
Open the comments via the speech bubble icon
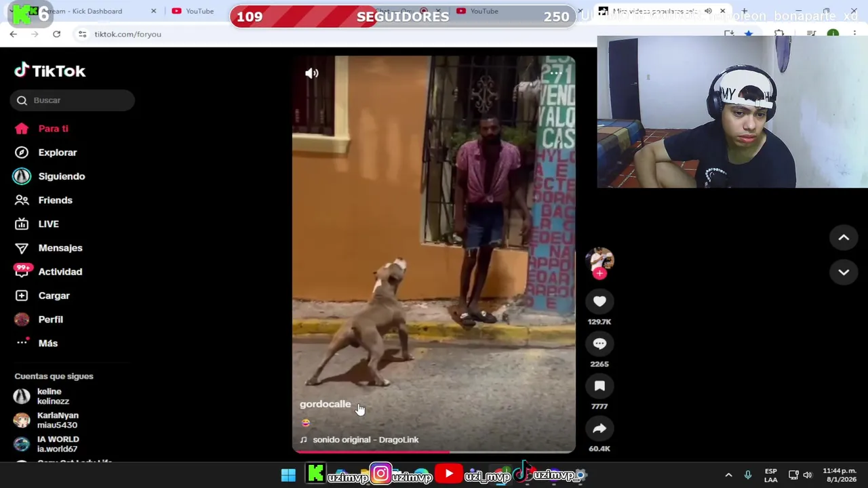[x=599, y=344]
